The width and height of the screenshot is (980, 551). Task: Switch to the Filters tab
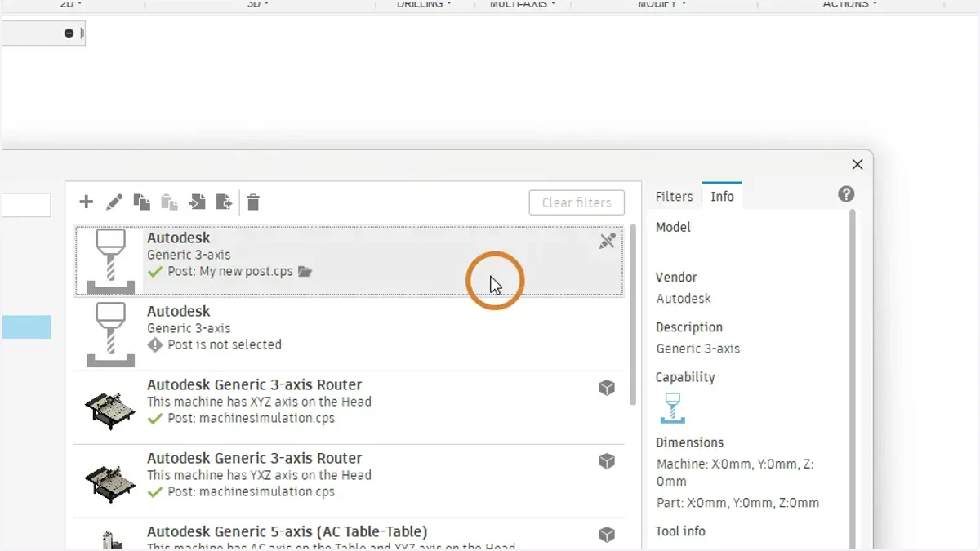click(674, 197)
